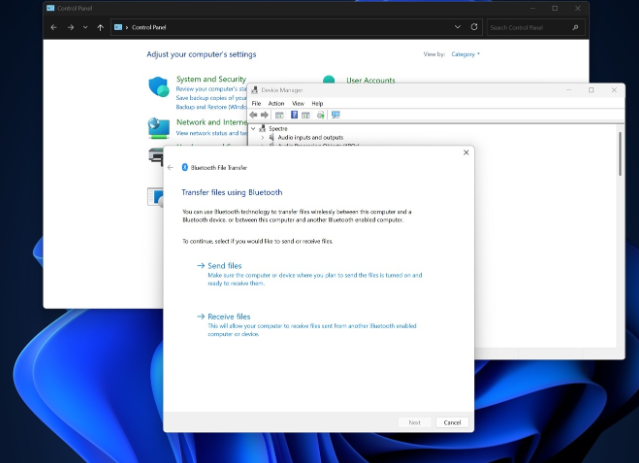Open File menu in Device Manager
Viewport: 639px width, 463px height.
point(256,104)
